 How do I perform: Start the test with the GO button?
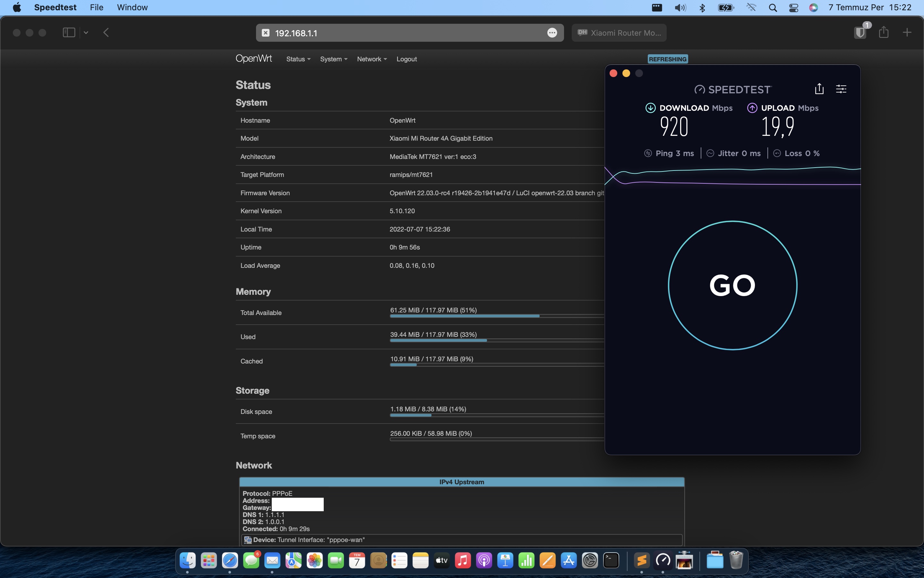click(x=732, y=285)
